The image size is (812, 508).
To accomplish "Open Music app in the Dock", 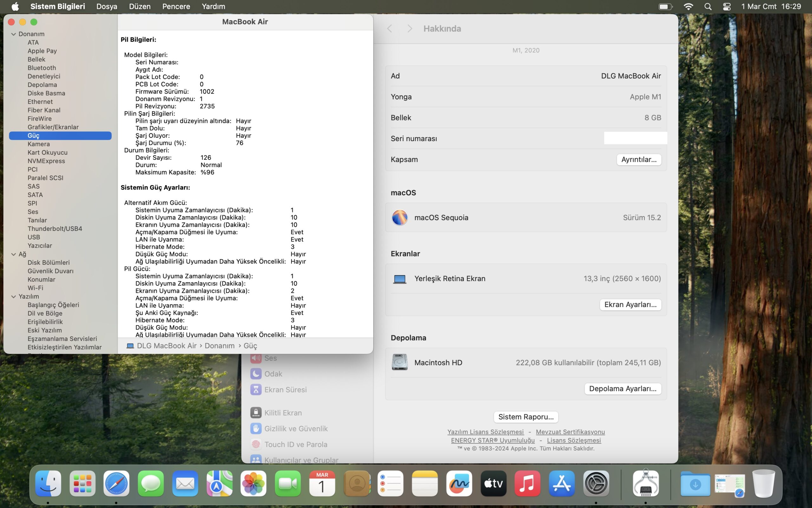I will coord(527,484).
